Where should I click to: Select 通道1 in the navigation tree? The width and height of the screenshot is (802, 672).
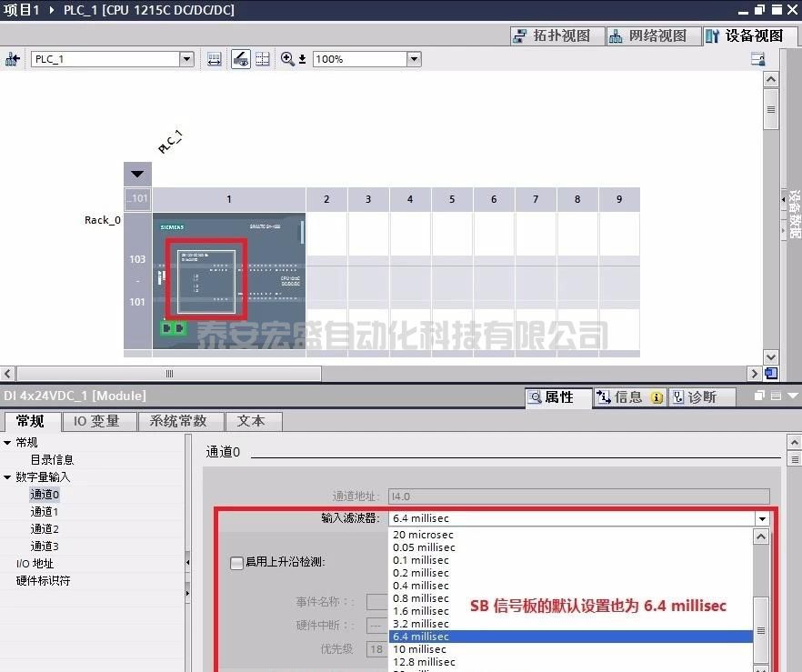(45, 512)
